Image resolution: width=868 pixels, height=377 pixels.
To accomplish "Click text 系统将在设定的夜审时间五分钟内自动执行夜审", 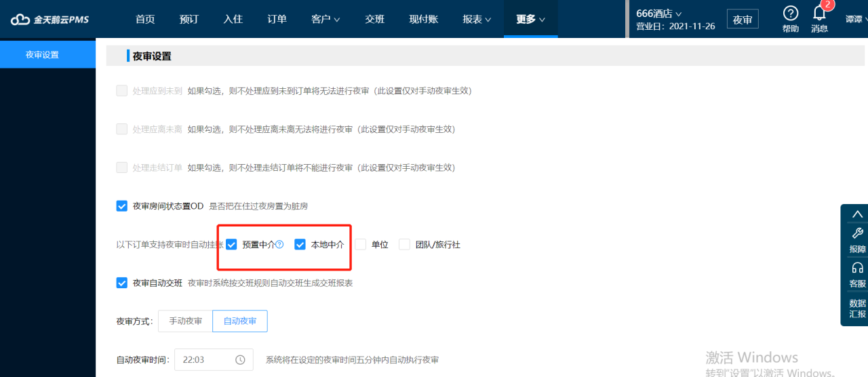I will click(352, 360).
